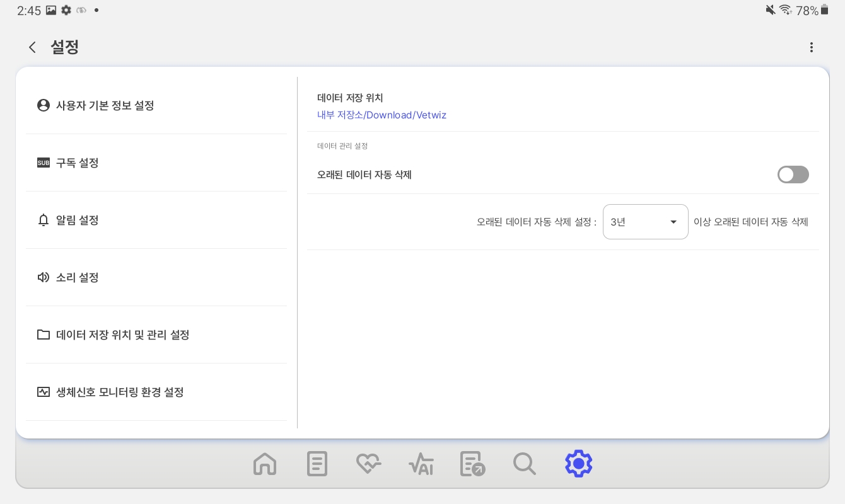Open 구독 설정 menu
Image resolution: width=845 pixels, height=504 pixels.
point(156,163)
